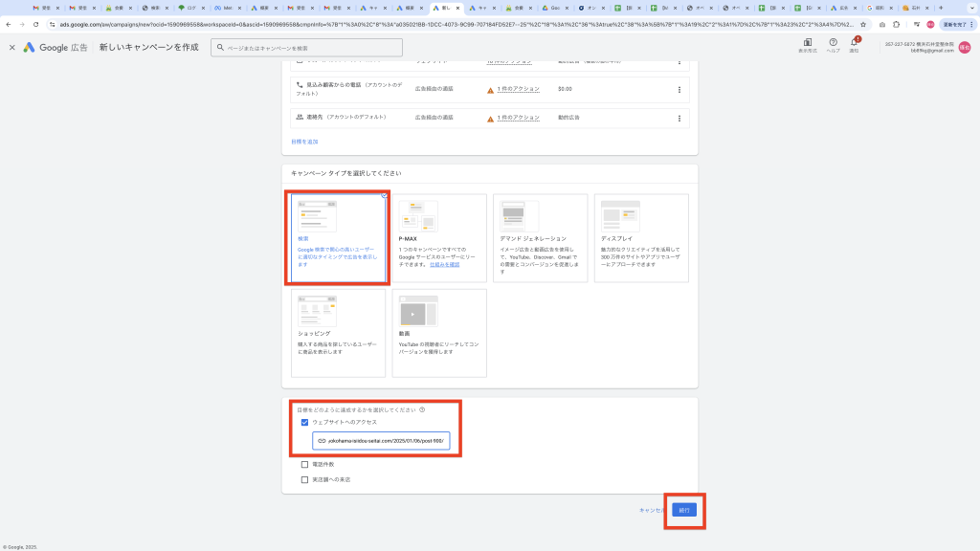Uncheck ウェブサイトへのアクセス checkbox
The height and width of the screenshot is (551, 980).
click(x=304, y=422)
